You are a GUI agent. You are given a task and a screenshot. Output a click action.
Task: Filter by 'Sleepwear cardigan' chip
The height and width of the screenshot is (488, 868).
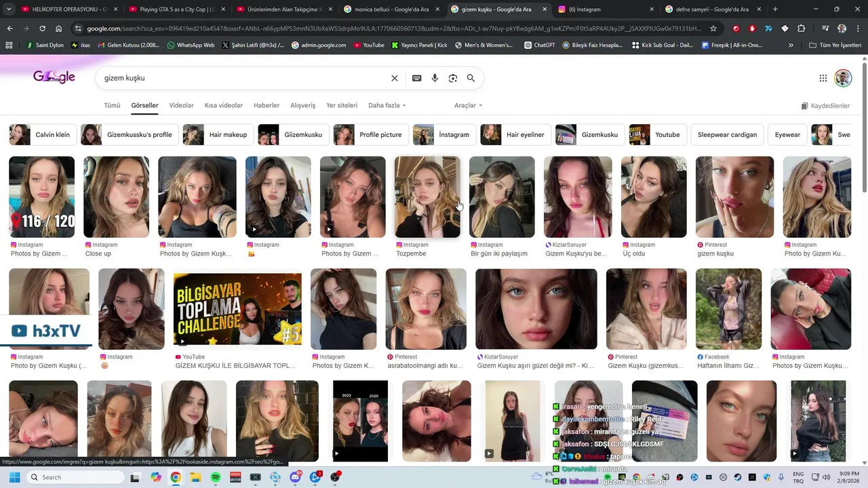coord(727,135)
